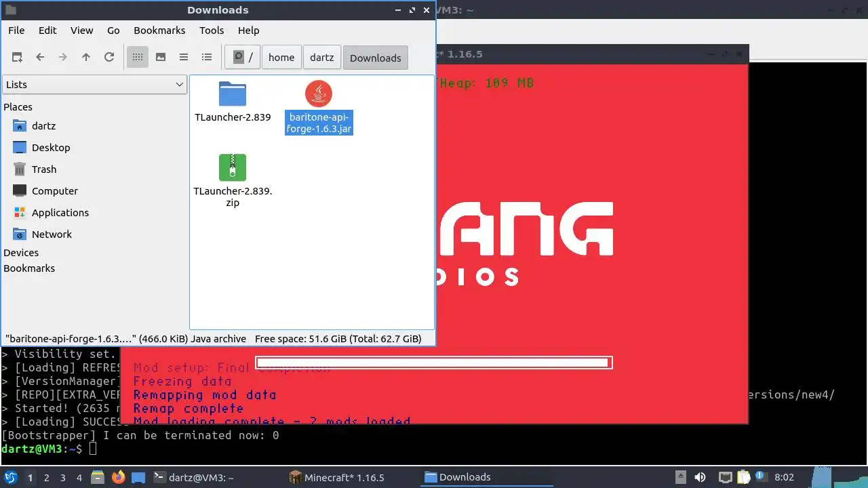Open the Help menu
Image resolution: width=868 pixels, height=488 pixels.
pos(249,30)
